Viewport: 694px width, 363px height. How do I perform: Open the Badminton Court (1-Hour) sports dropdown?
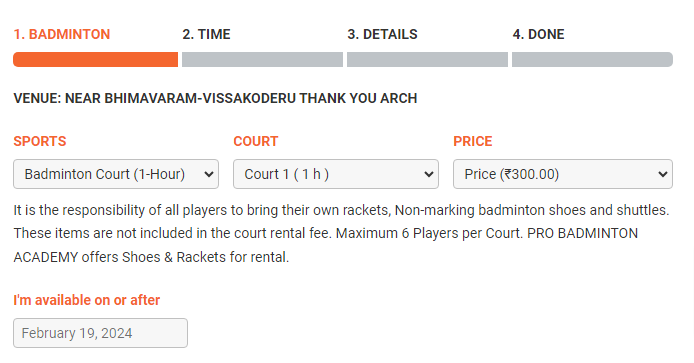click(x=116, y=174)
